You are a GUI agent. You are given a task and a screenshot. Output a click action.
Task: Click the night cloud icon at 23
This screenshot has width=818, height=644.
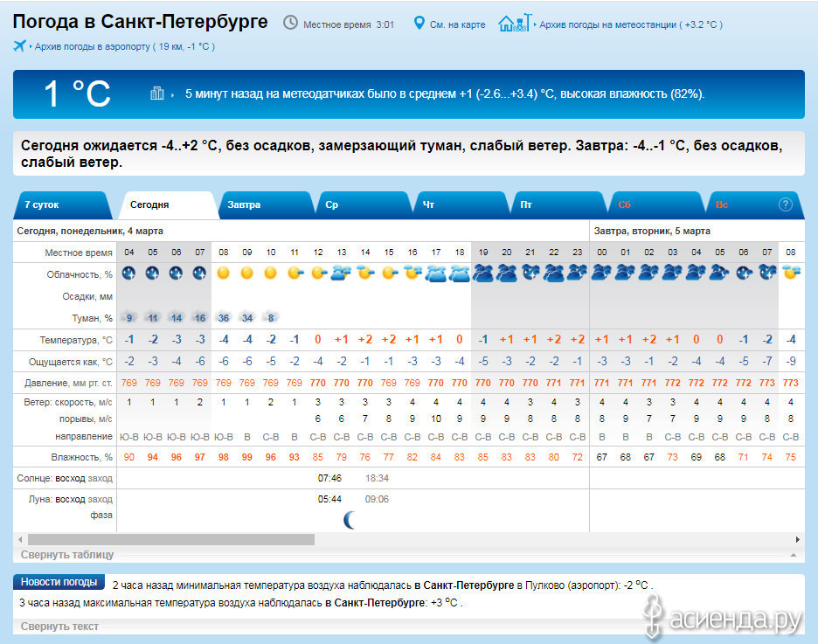coord(577,273)
